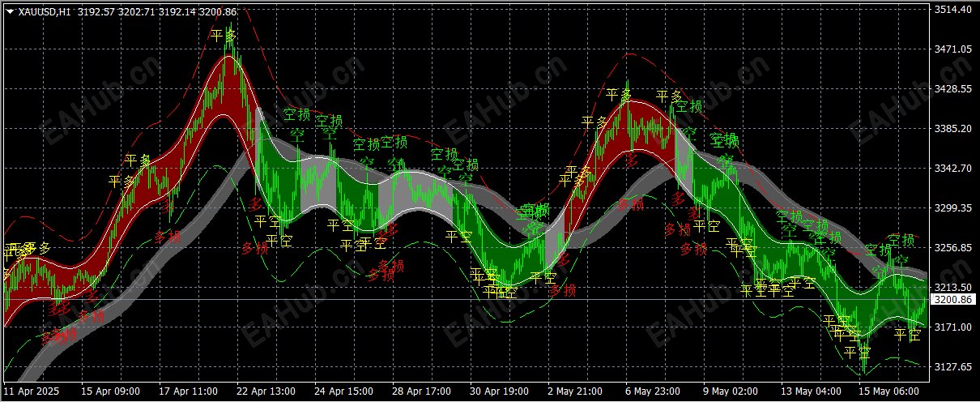
Task: Click time axis label 2 May 21:00
Action: pyautogui.click(x=576, y=391)
